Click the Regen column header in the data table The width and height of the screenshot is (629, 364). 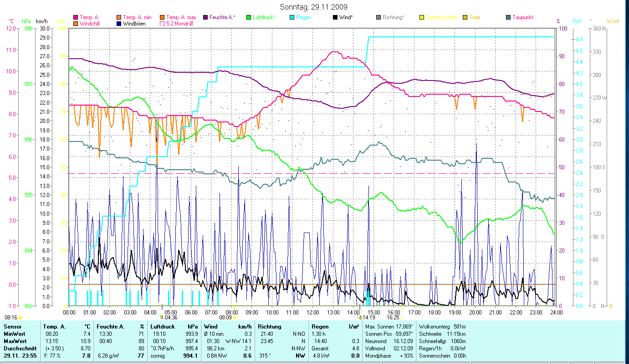320,326
